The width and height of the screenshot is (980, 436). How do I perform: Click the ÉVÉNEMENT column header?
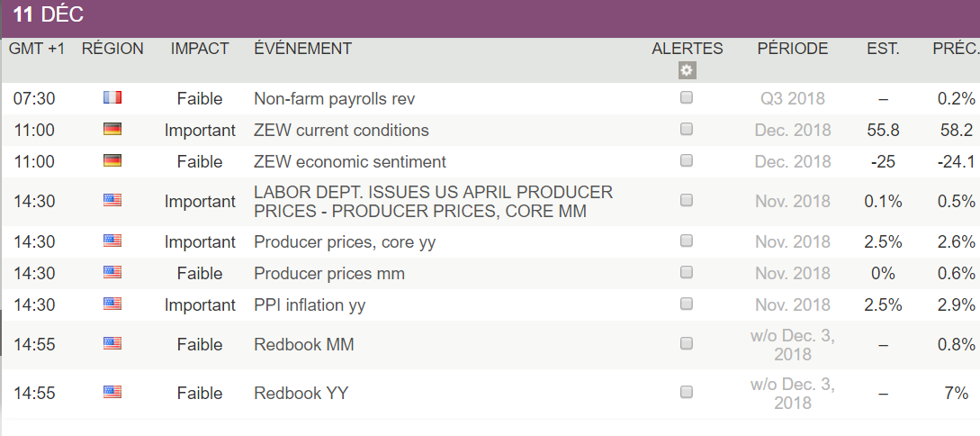pyautogui.click(x=302, y=49)
